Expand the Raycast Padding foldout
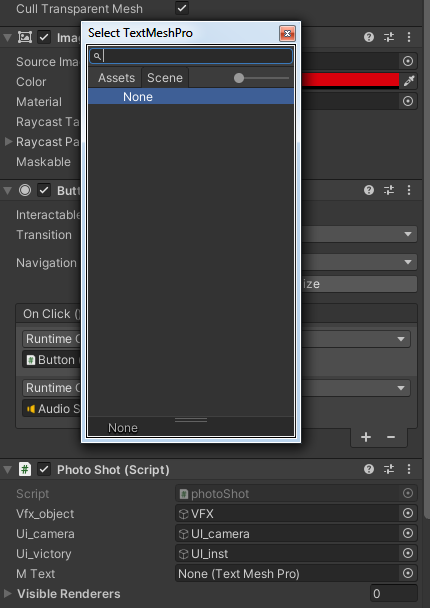This screenshot has width=430, height=608. pos(8,142)
